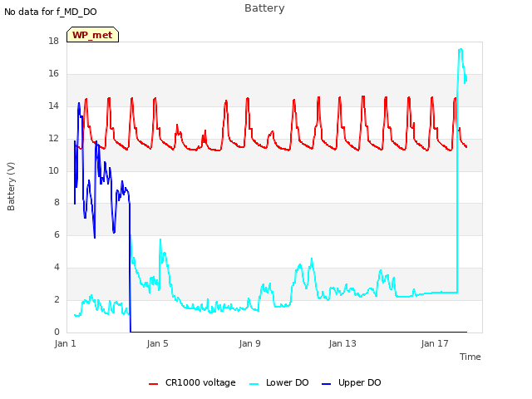Toggle the Upper DO legend entry

tap(351, 382)
